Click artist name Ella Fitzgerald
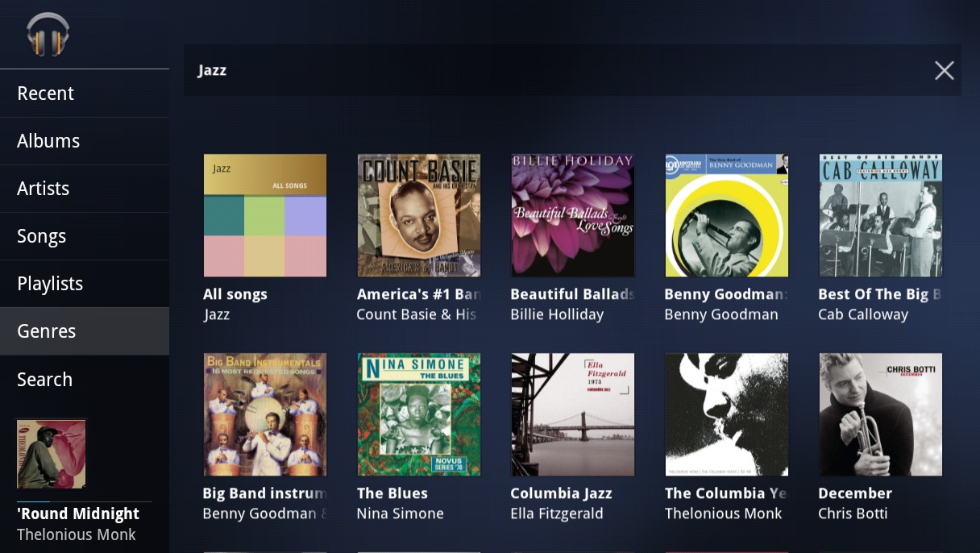Screen dimensions: 980x553 tap(557, 513)
